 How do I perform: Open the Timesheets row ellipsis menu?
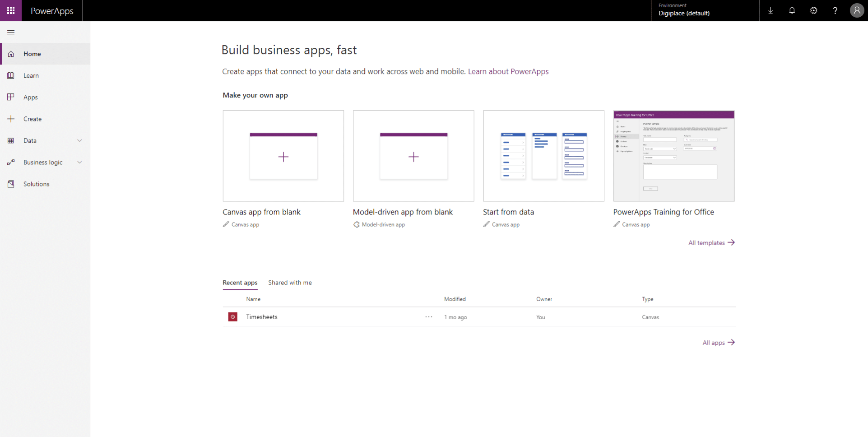[x=429, y=317]
